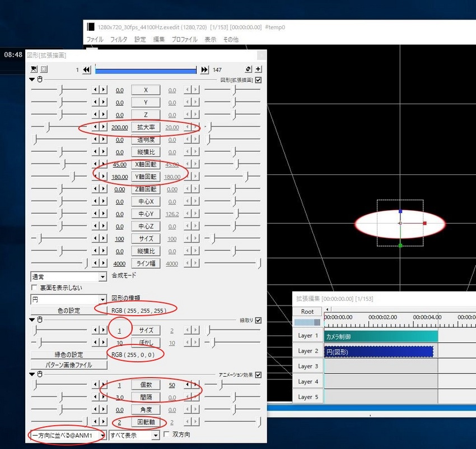Disable the アニメーション効果 checkbox
The height and width of the screenshot is (449, 476).
(x=258, y=375)
